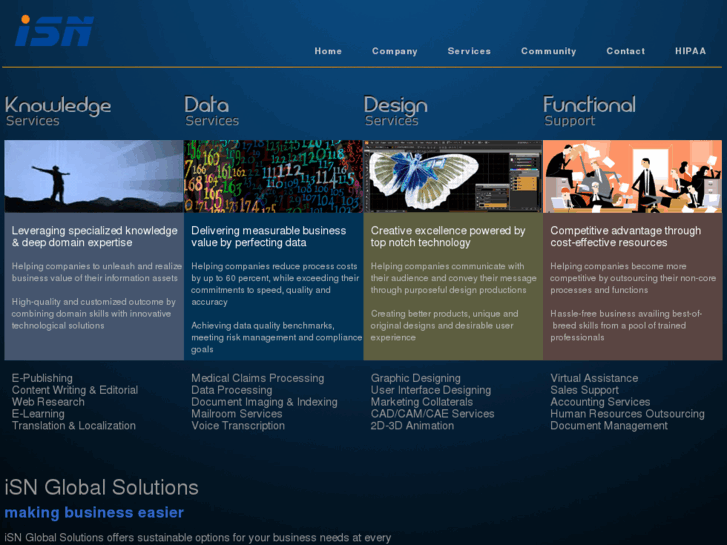Open the Home menu item
The height and width of the screenshot is (545, 727).
pyautogui.click(x=328, y=51)
